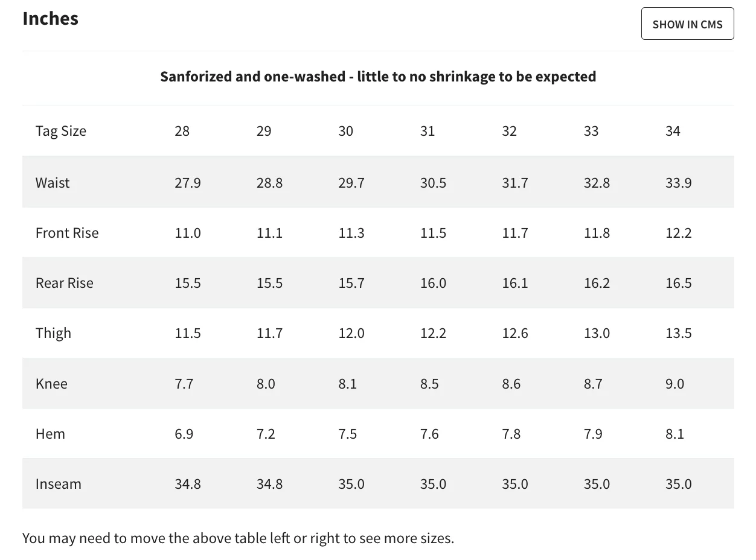The width and height of the screenshot is (756, 560).
Task: Click the 13.5 thigh value for size 34
Action: tap(679, 333)
